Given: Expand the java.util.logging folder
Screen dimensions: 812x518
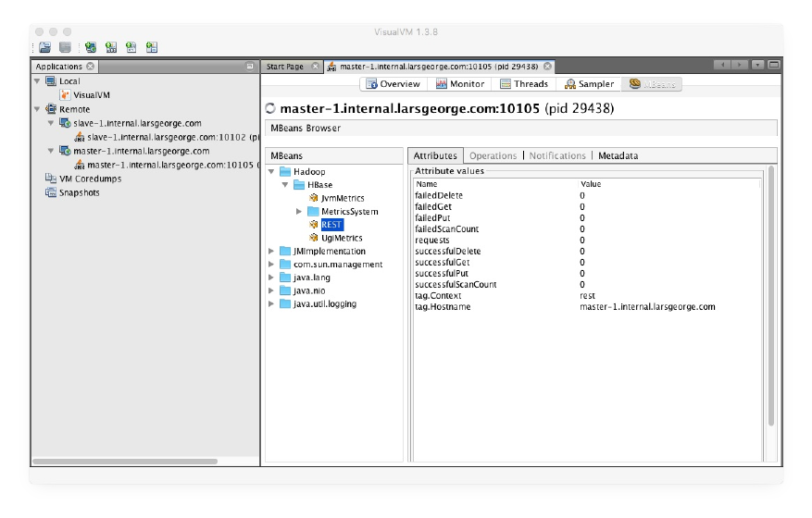Looking at the screenshot, I should coord(271,303).
